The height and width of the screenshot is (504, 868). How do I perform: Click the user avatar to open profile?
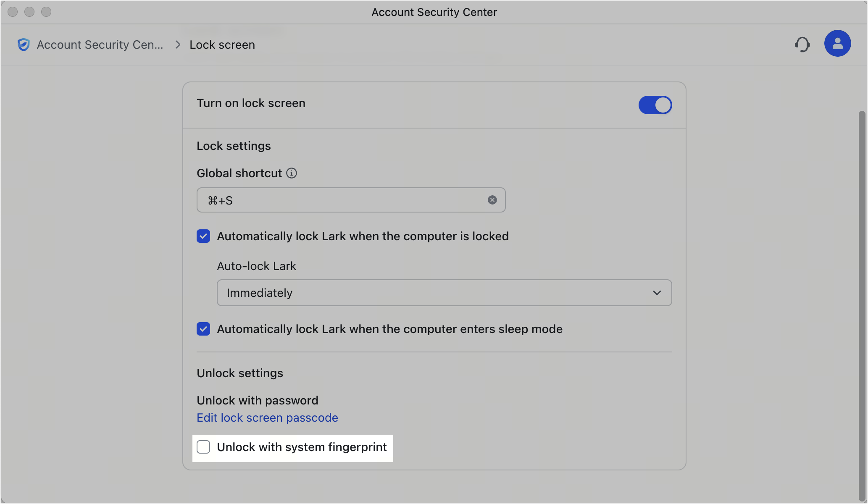[x=837, y=44]
